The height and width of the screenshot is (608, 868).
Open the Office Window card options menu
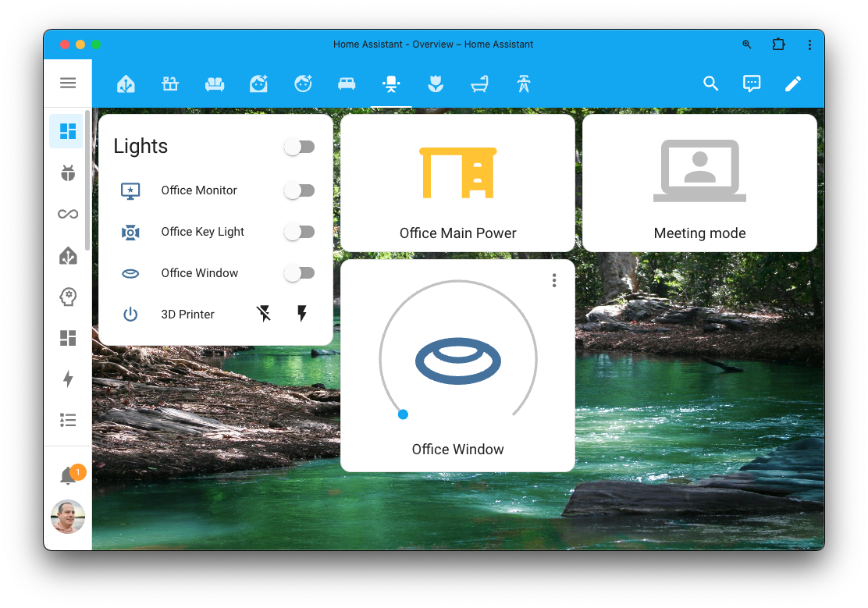554,279
